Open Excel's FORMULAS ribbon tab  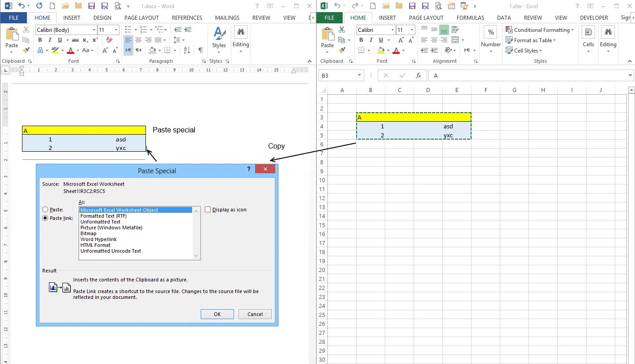coord(470,18)
